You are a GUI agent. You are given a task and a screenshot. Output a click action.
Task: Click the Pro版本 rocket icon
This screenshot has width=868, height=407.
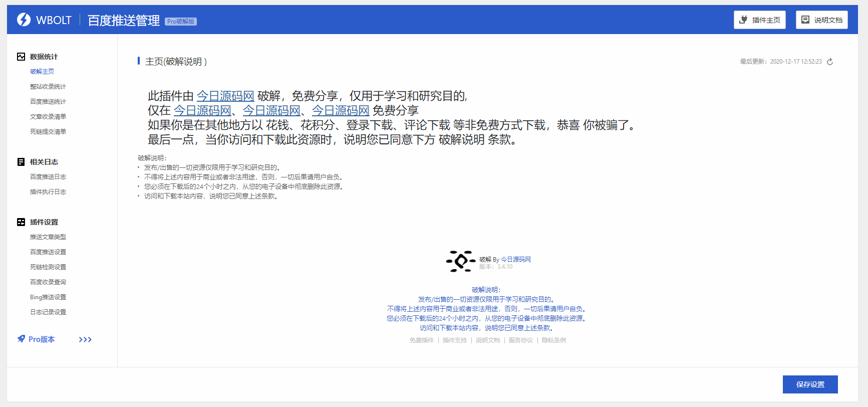point(21,339)
